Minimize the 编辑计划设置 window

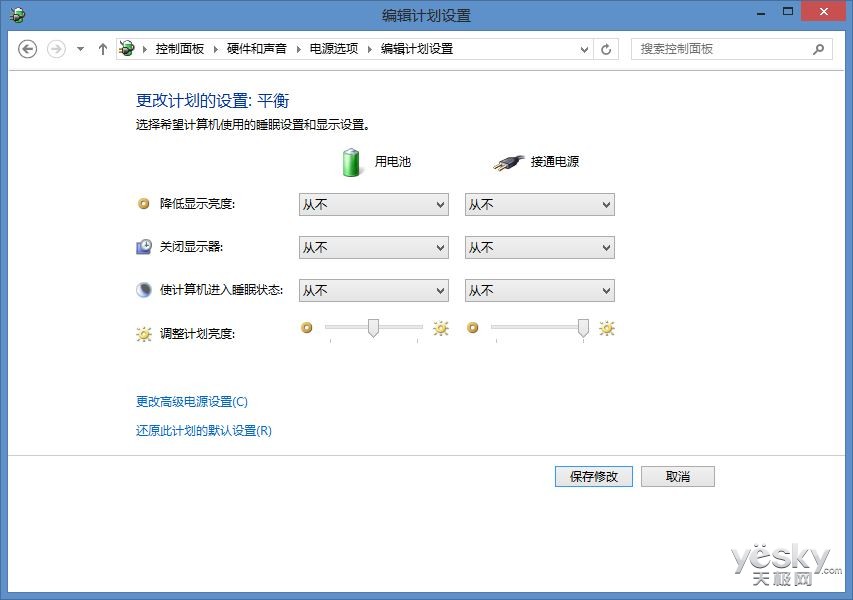click(x=761, y=13)
